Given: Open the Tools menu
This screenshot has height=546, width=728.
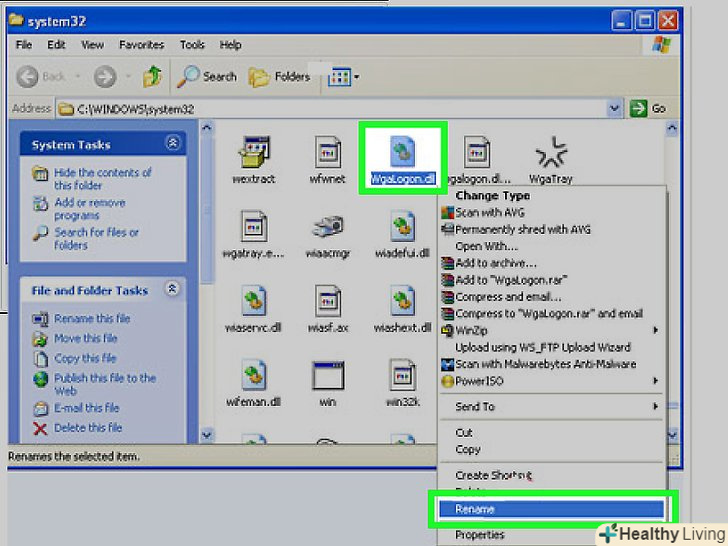Looking at the screenshot, I should click(192, 45).
